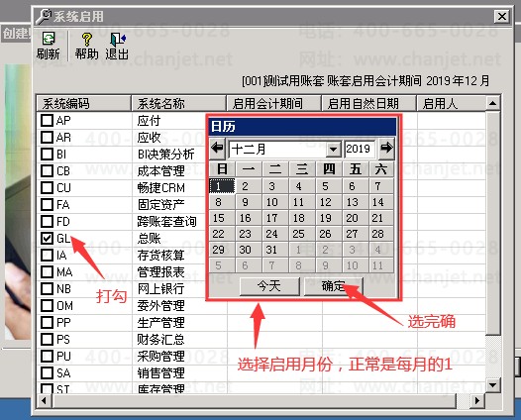
Task: Check the PS 财务汇总 box
Action: (47, 339)
